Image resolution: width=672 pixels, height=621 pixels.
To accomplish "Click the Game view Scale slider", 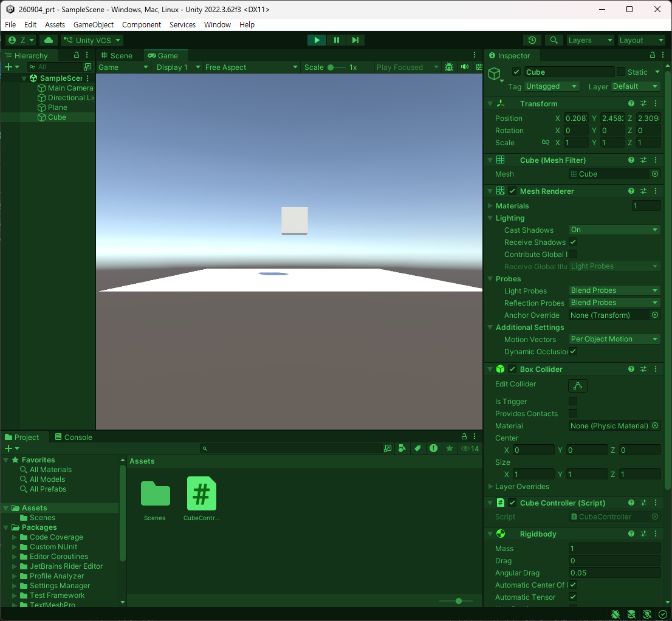I will 337,67.
